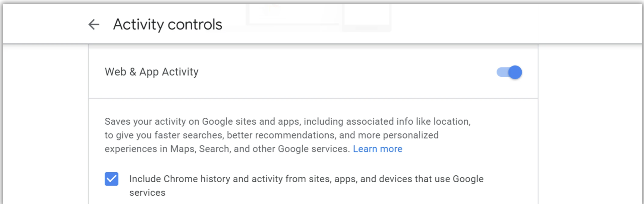The height and width of the screenshot is (204, 644).
Task: Turn off the Web & App Activity toggle
Action: [509, 72]
